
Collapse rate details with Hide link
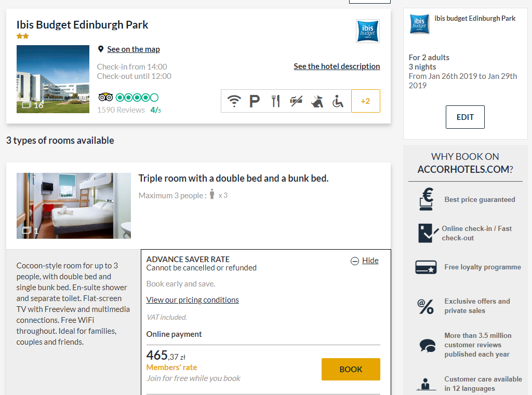click(x=370, y=261)
